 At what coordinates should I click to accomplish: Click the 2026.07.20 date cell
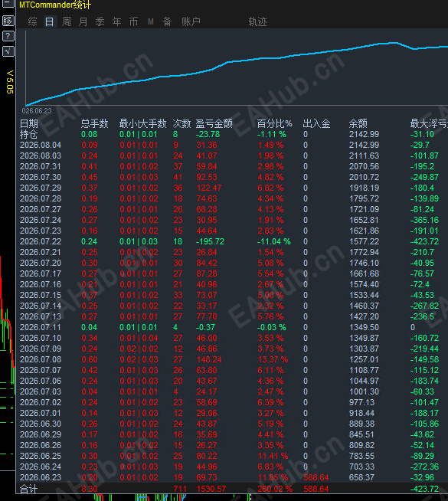point(41,263)
